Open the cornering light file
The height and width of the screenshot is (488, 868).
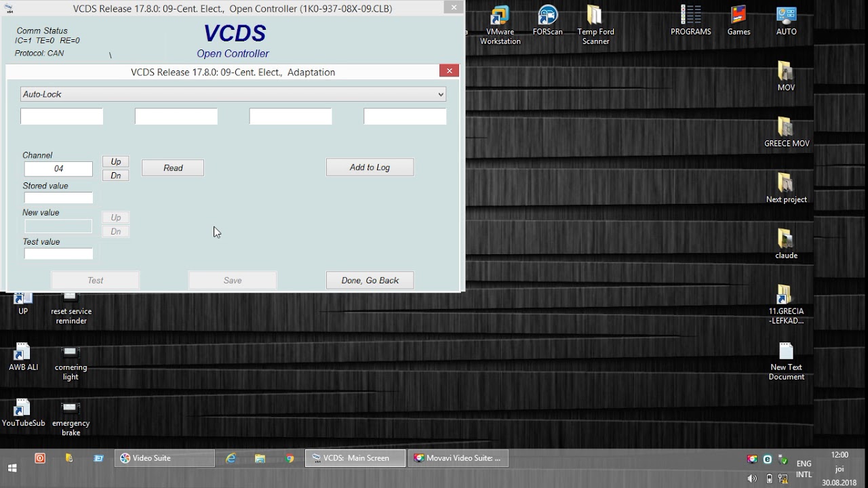coord(71,363)
